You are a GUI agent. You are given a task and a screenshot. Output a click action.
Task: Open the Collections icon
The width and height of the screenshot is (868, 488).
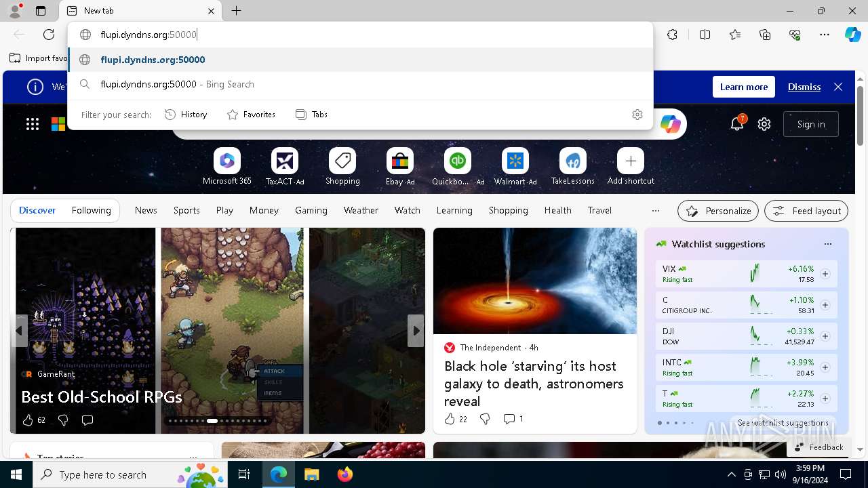pos(765,35)
